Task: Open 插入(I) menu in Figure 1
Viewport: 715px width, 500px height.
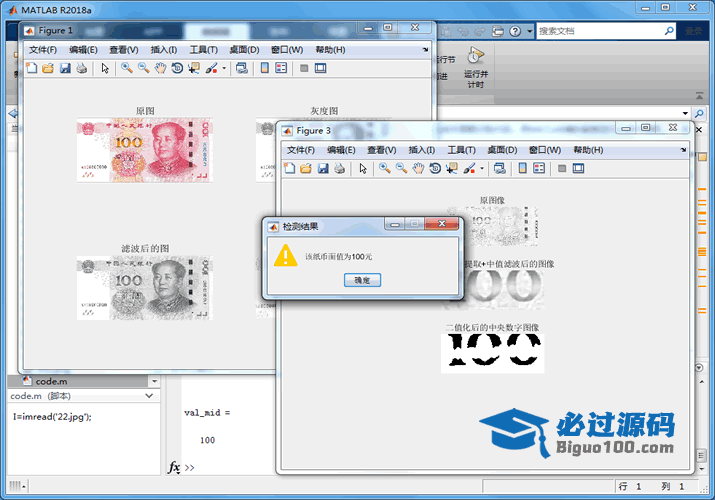Action: [164, 50]
